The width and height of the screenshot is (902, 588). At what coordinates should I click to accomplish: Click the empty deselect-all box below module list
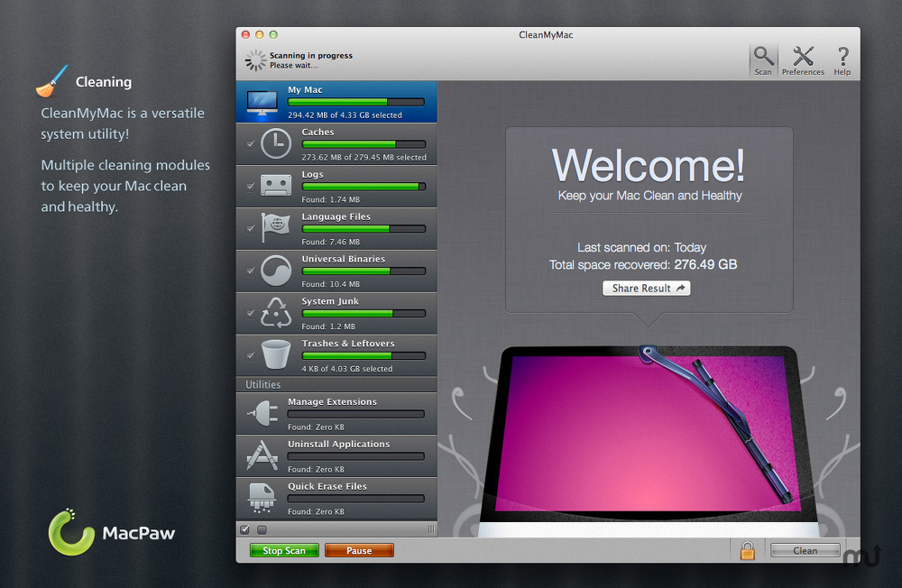pyautogui.click(x=262, y=529)
